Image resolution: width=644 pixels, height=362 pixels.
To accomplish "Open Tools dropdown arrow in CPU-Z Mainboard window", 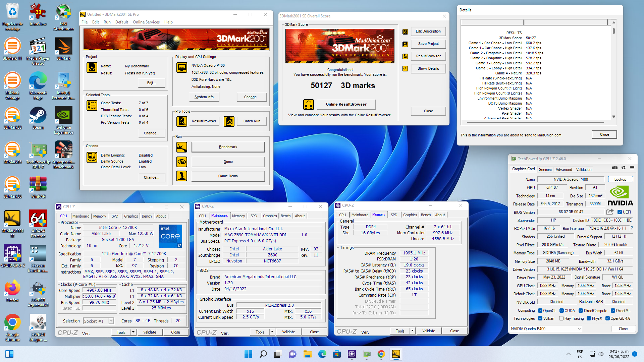I will (x=272, y=332).
